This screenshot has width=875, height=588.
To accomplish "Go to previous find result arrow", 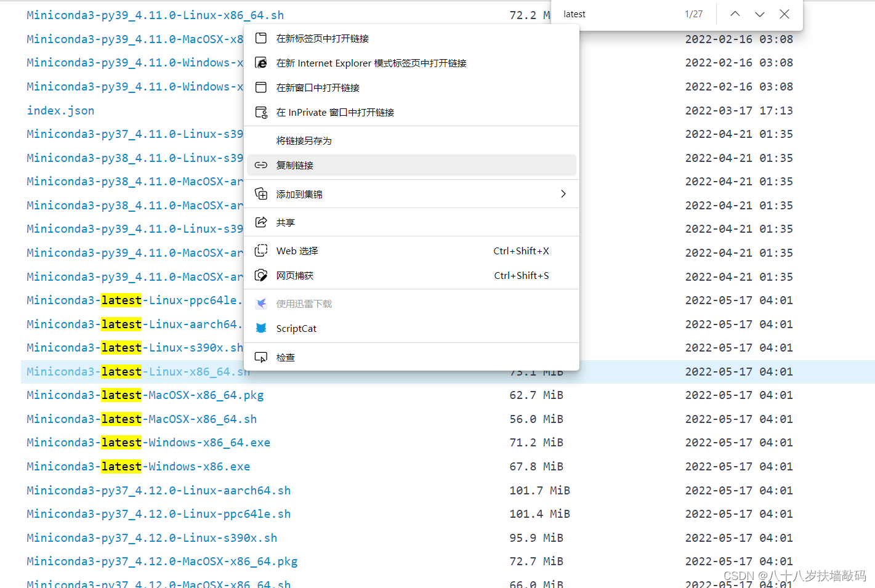I will click(735, 14).
